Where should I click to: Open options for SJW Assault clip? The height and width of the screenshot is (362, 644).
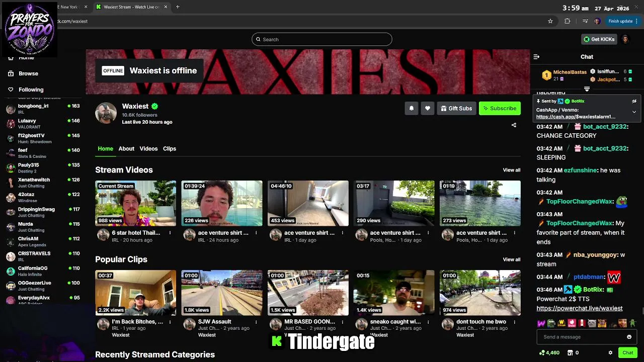pos(256,322)
